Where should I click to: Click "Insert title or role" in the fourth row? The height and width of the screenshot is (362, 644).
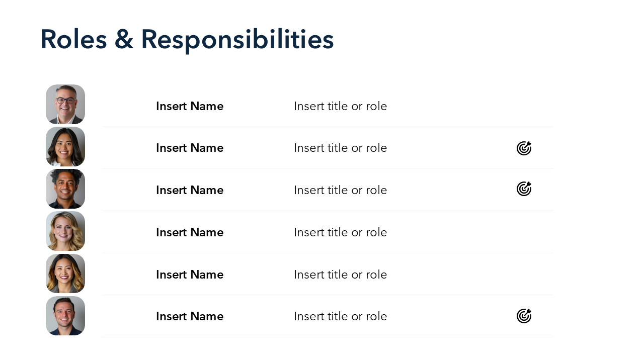pyautogui.click(x=340, y=233)
